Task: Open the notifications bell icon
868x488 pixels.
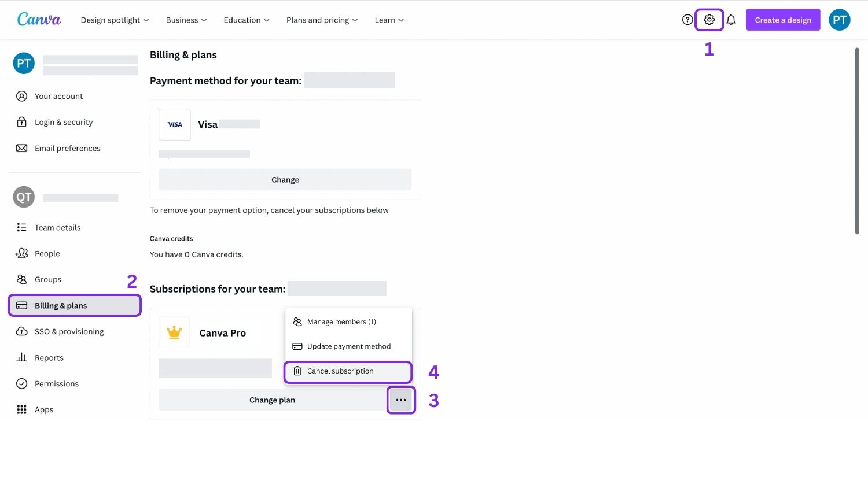Action: (x=731, y=20)
